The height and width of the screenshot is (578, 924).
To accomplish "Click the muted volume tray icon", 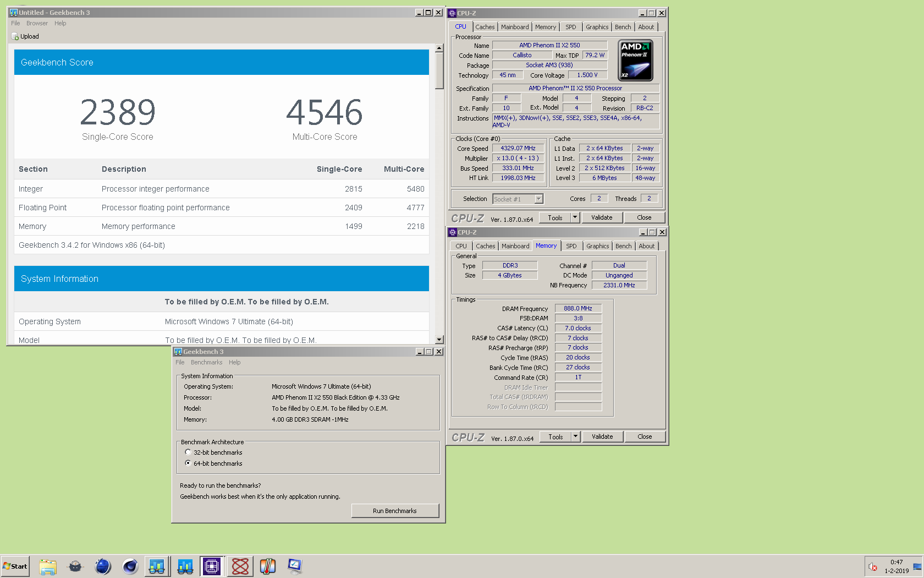I will click(x=873, y=566).
